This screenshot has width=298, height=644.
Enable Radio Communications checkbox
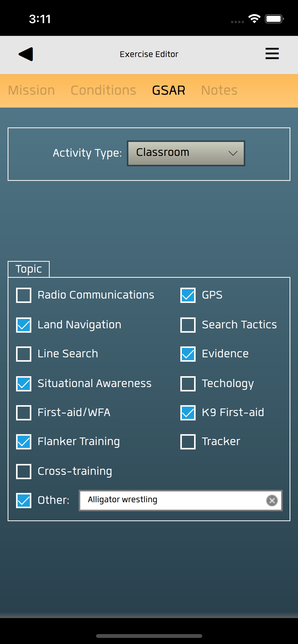[24, 295]
